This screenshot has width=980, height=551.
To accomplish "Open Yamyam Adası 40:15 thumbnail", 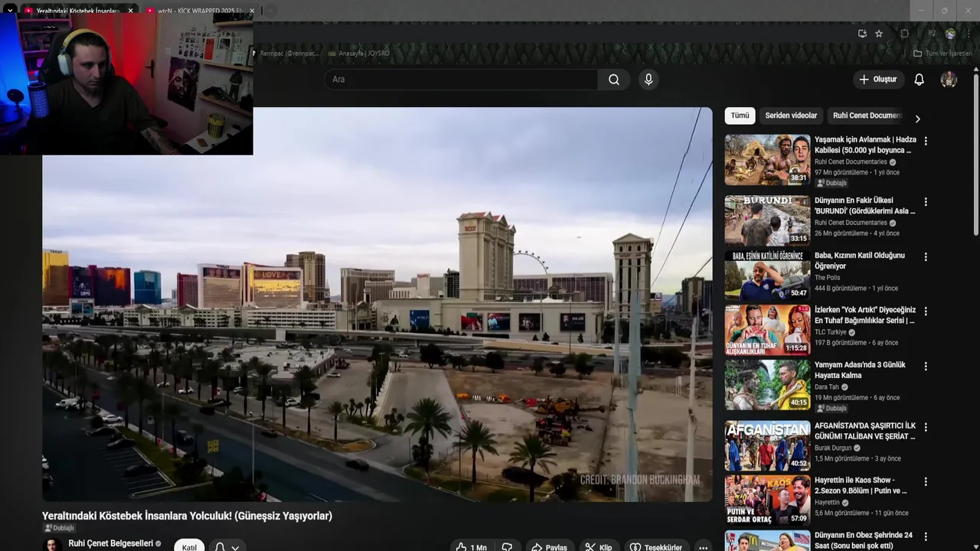I will (767, 385).
